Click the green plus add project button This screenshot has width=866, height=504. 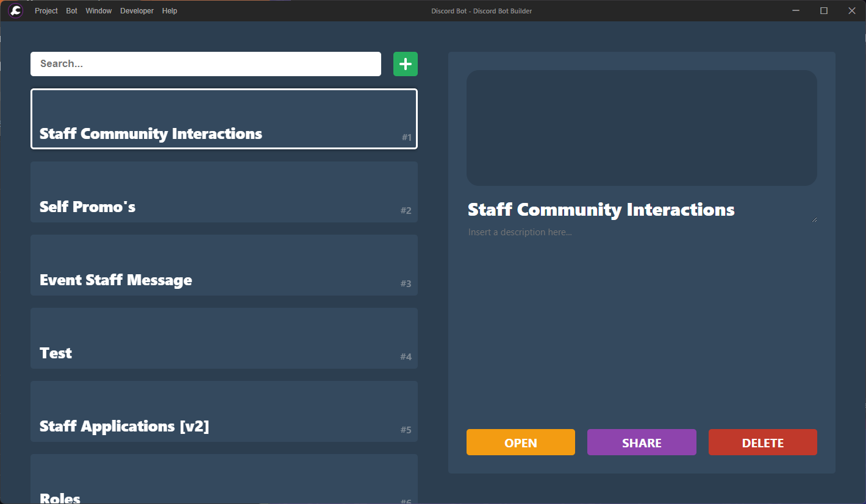pyautogui.click(x=405, y=64)
